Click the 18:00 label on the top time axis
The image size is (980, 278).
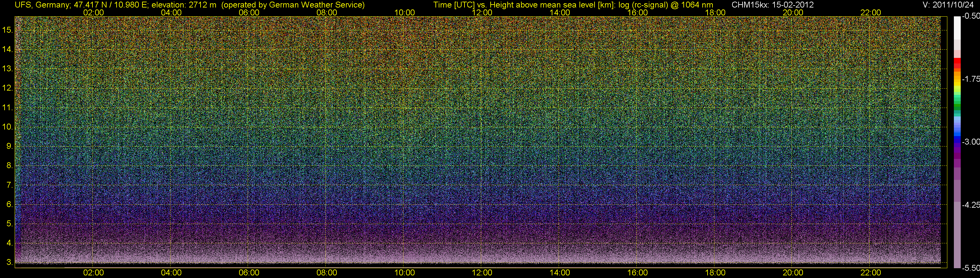click(x=715, y=12)
